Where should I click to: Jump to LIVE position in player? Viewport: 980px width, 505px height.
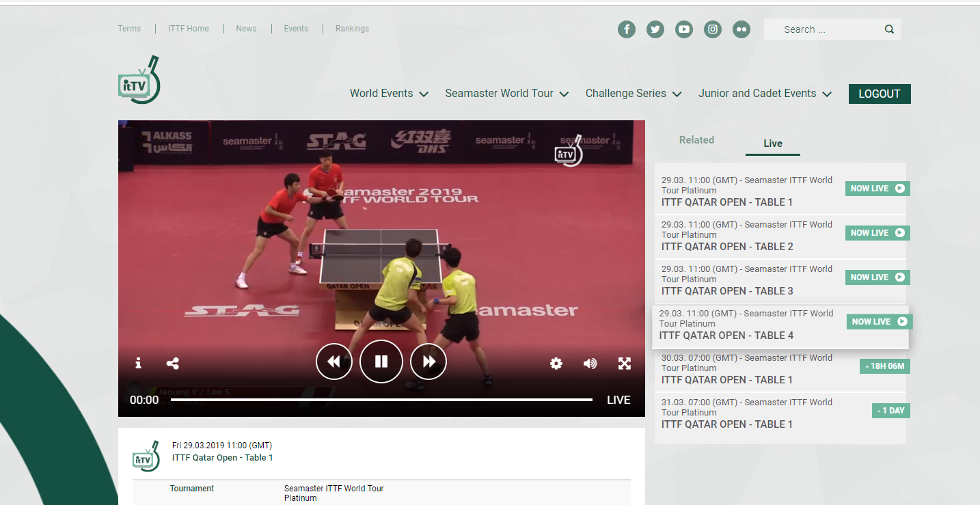click(x=618, y=400)
